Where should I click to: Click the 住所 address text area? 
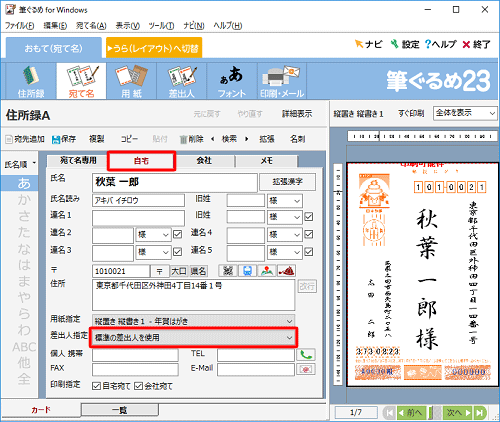tap(193, 295)
